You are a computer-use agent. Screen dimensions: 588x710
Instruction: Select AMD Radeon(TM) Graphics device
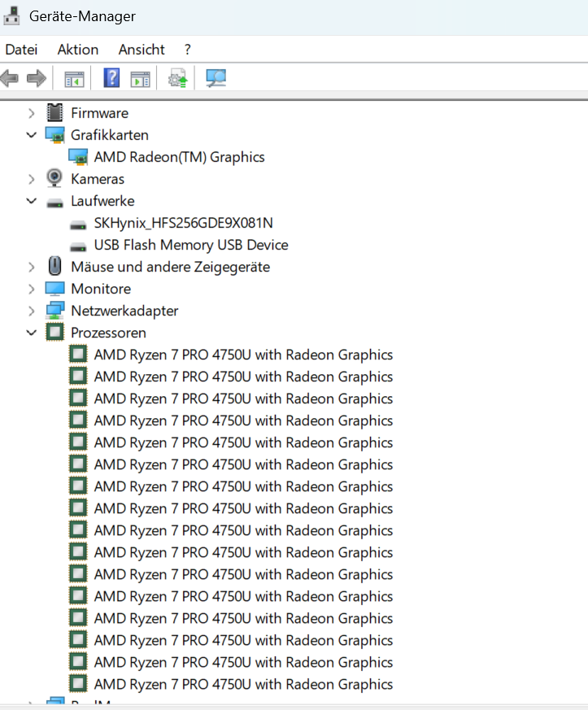pyautogui.click(x=179, y=157)
